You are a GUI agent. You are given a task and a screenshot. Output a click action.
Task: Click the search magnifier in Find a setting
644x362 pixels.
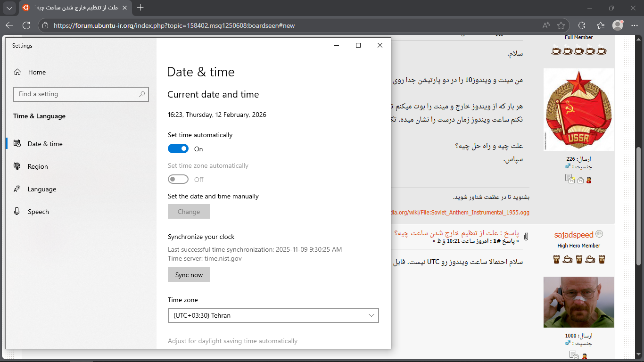[x=142, y=94]
